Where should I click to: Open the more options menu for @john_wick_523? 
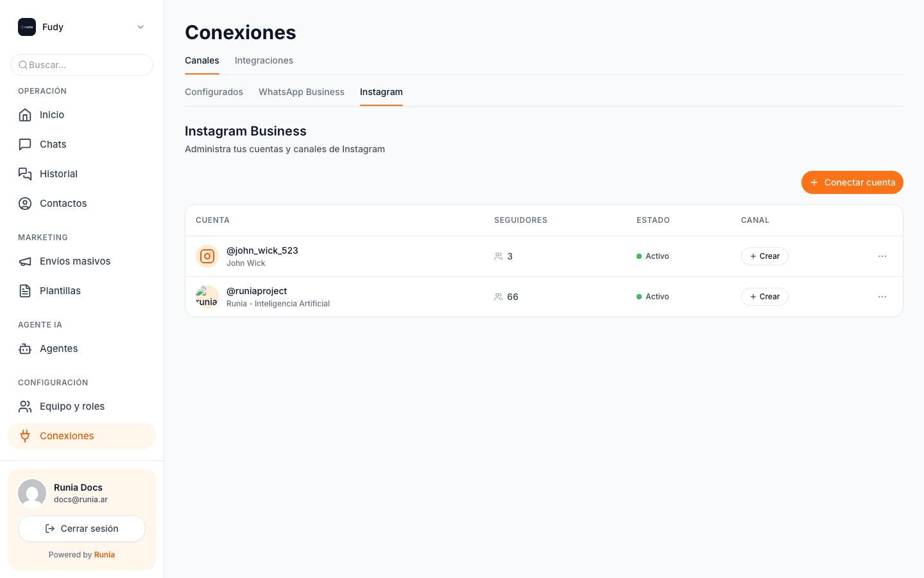tap(882, 256)
